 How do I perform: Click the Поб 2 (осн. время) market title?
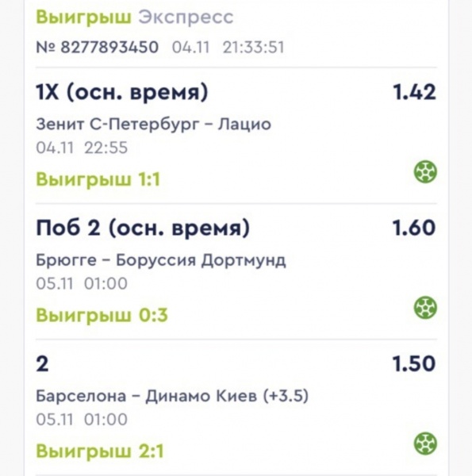(143, 228)
